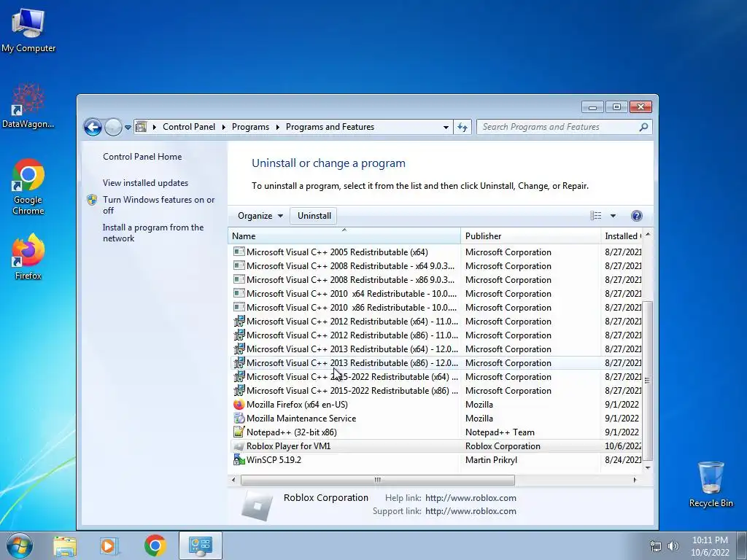Image resolution: width=747 pixels, height=560 pixels.
Task: Open the Google Chrome desktop shortcut
Action: click(28, 187)
